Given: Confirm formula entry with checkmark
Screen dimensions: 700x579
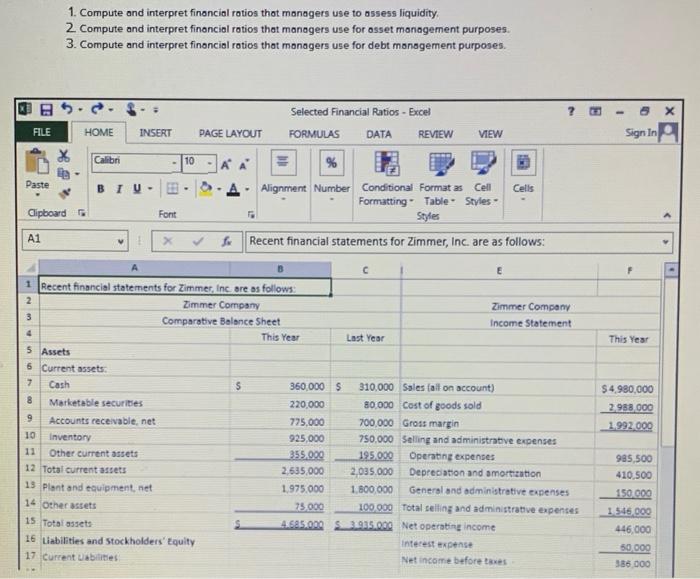Looking at the screenshot, I should [198, 241].
